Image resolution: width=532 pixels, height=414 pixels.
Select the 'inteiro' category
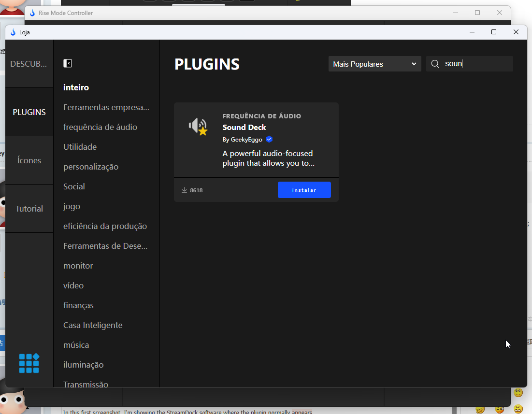point(76,87)
